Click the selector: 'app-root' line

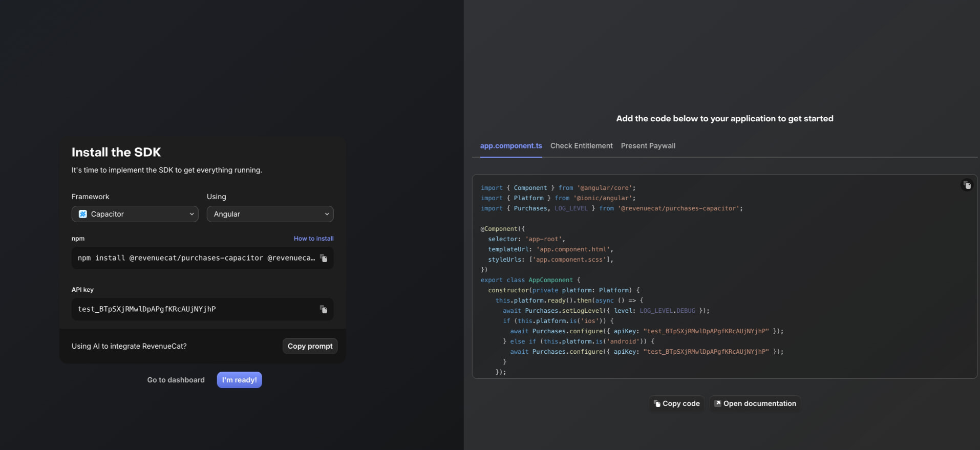click(527, 239)
